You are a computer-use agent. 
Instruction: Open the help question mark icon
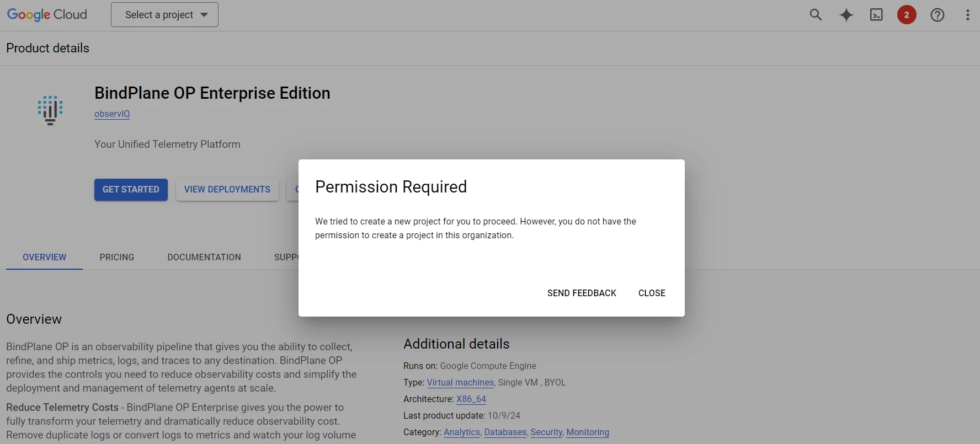pos(937,15)
